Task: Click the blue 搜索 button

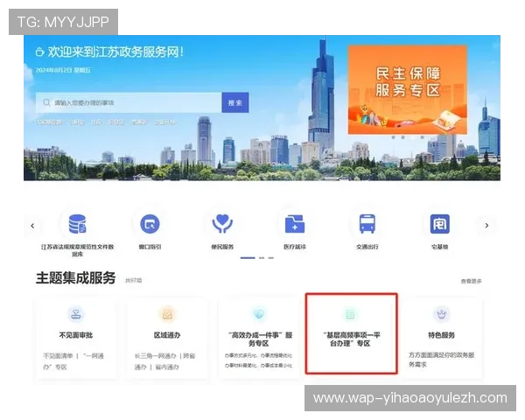Action: point(235,102)
